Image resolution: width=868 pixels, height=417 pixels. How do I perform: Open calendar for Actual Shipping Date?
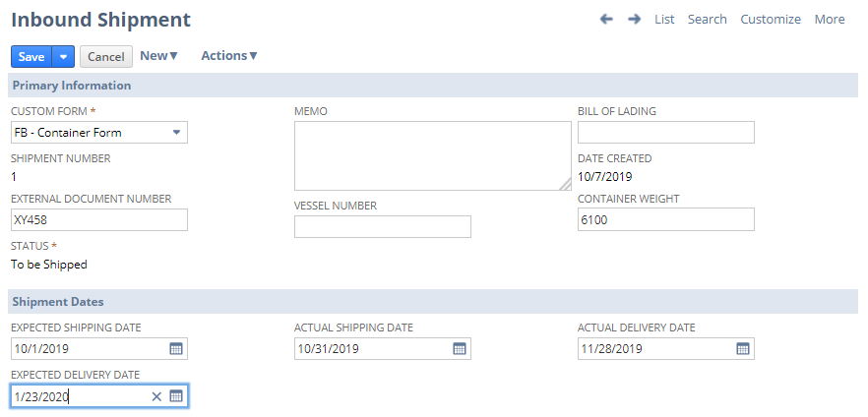coord(460,348)
